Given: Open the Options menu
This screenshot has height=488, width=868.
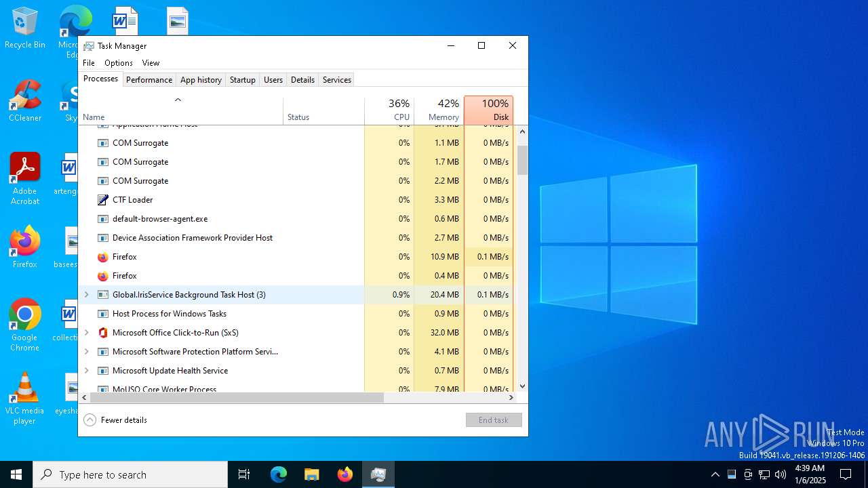Looking at the screenshot, I should click(x=119, y=63).
